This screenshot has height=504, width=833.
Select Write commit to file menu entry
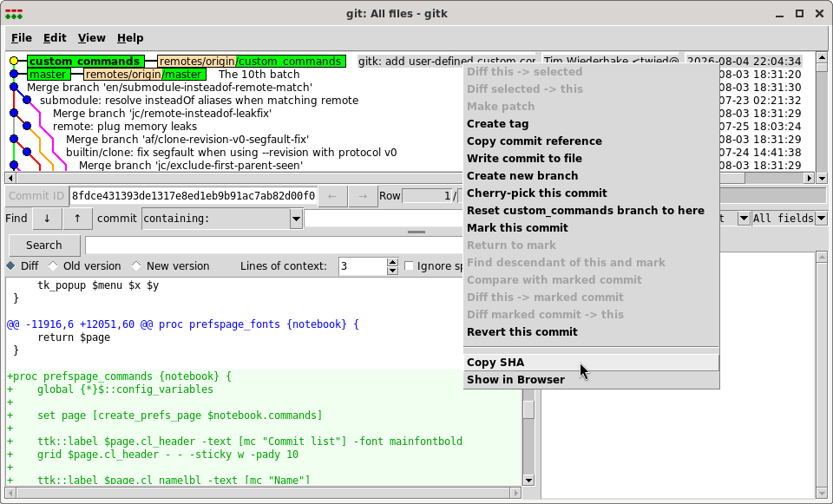(591, 158)
